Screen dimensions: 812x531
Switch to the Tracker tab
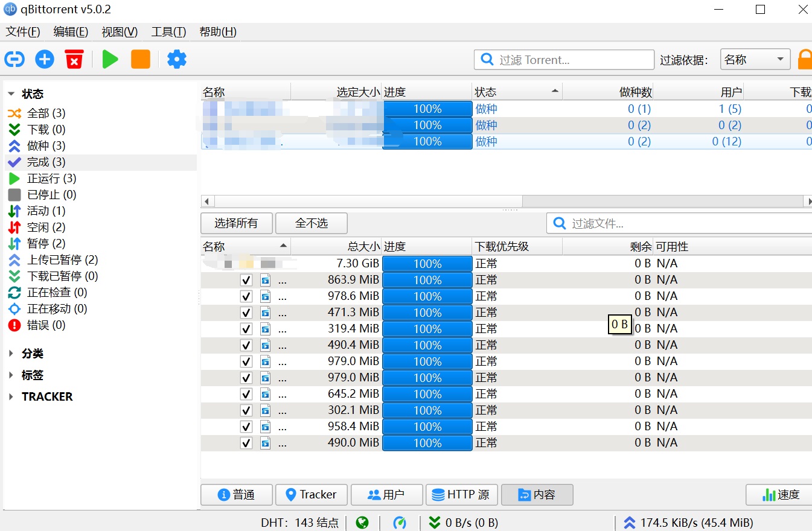[312, 495]
